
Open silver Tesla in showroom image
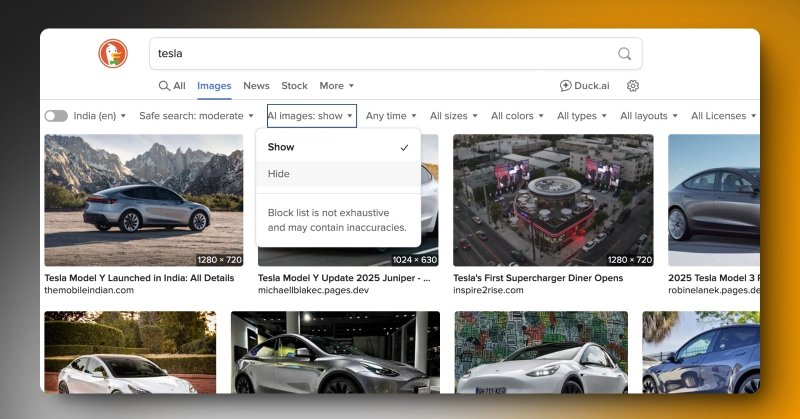(335, 352)
